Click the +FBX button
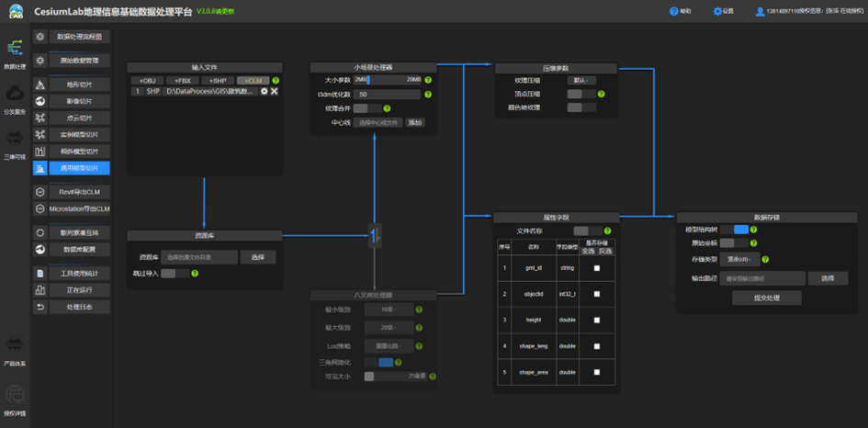This screenshot has height=428, width=868. pos(183,80)
